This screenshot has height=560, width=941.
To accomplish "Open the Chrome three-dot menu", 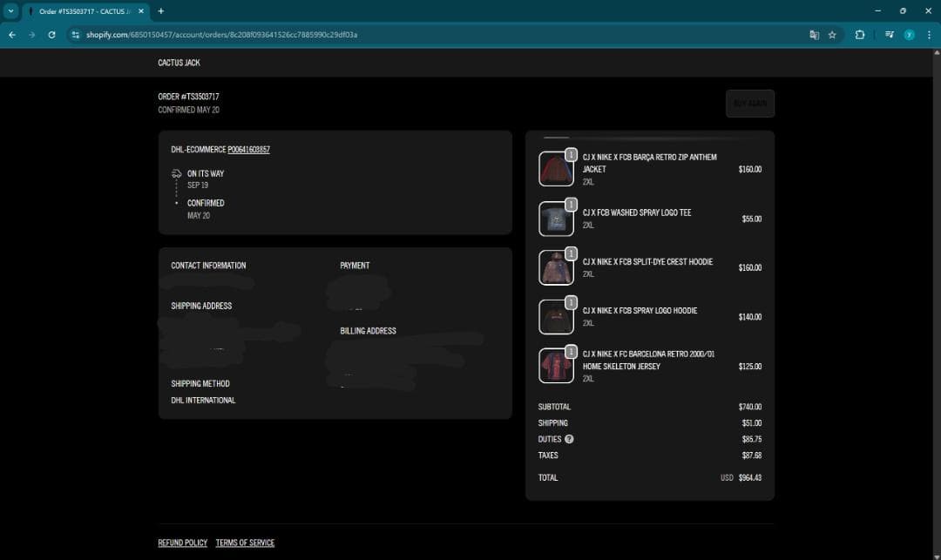I will (929, 35).
